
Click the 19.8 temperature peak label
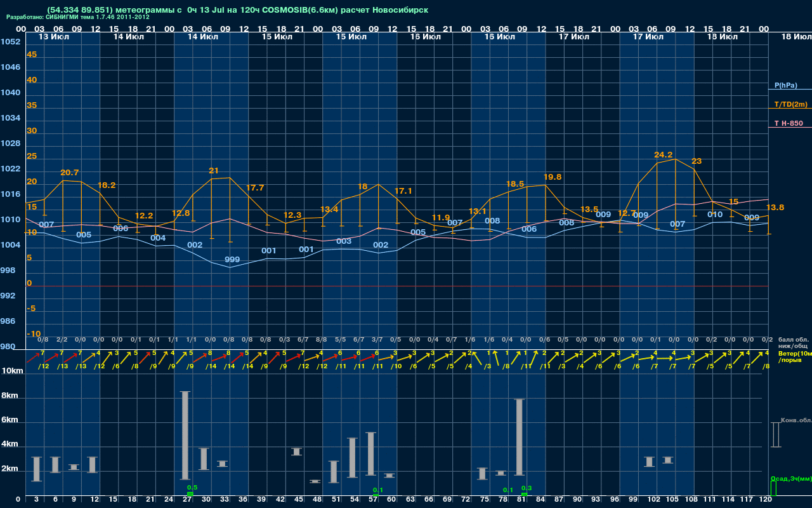pyautogui.click(x=553, y=177)
